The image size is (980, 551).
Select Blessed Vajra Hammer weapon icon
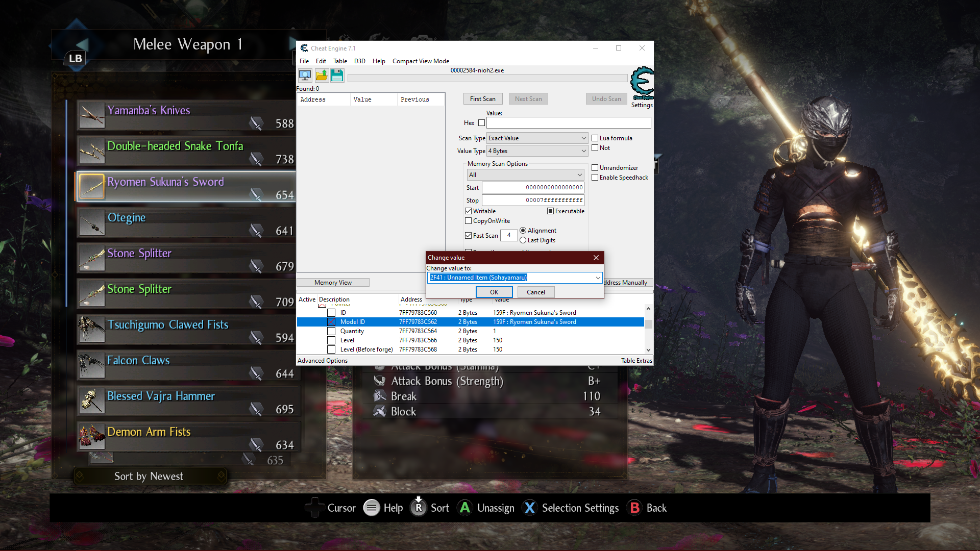tap(92, 401)
